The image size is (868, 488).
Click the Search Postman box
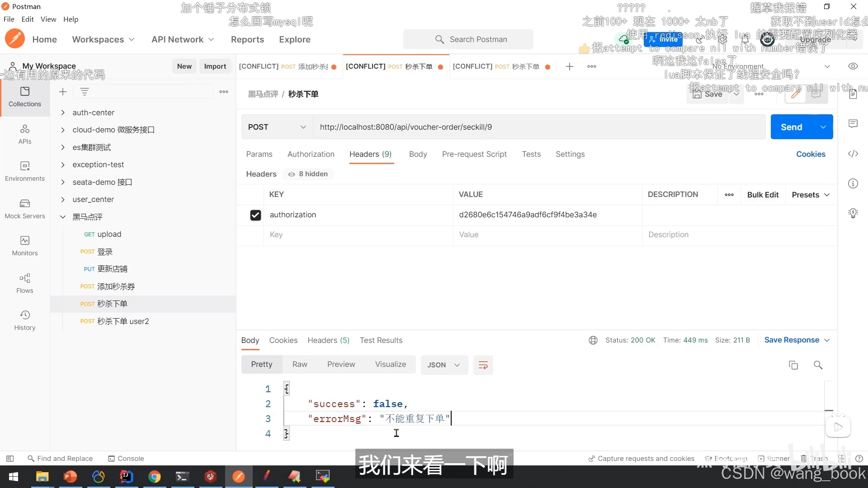(x=468, y=39)
